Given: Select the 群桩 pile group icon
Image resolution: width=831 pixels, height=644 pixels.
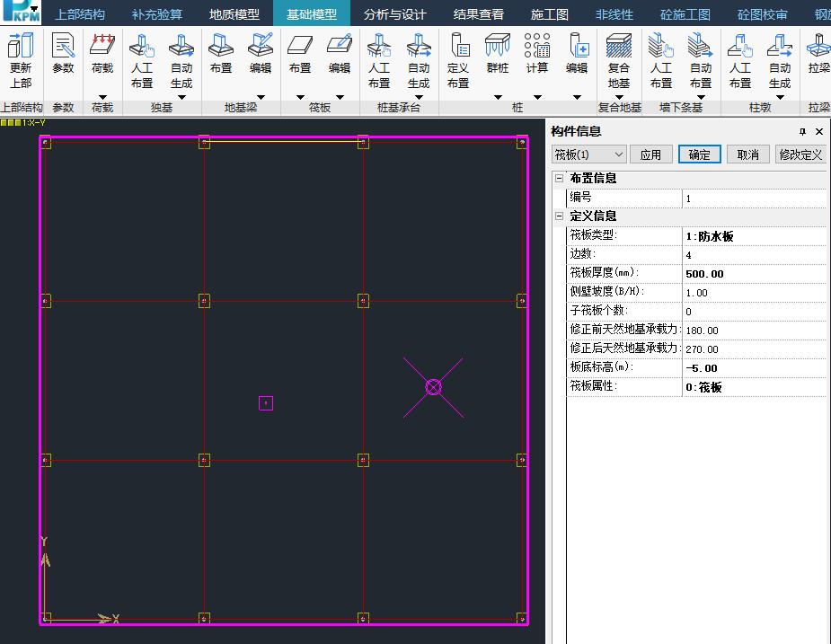Looking at the screenshot, I should coord(498,53).
